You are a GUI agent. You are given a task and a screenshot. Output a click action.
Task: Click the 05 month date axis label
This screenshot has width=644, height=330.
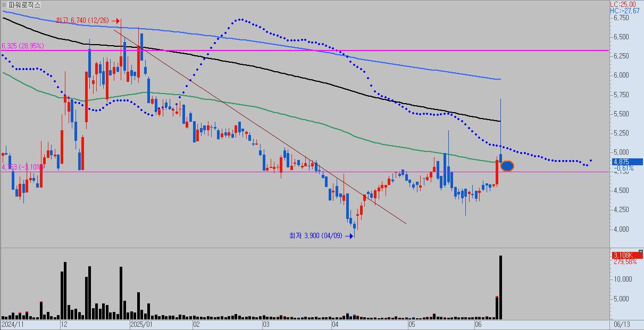(412, 324)
